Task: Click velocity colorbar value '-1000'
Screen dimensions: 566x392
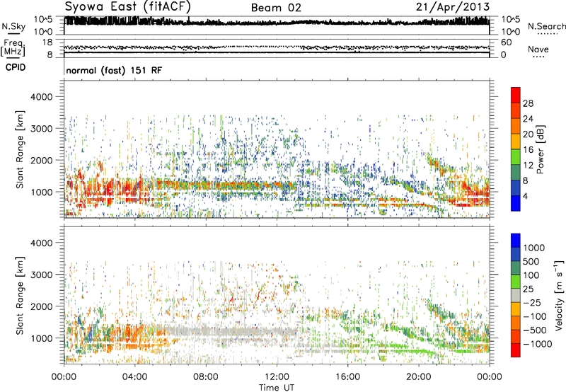Action: (538, 344)
